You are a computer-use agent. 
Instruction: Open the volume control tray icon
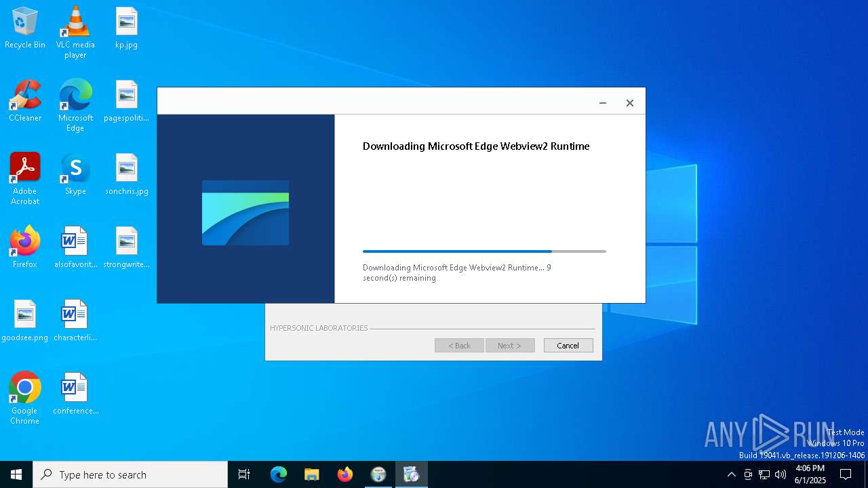[x=781, y=474]
